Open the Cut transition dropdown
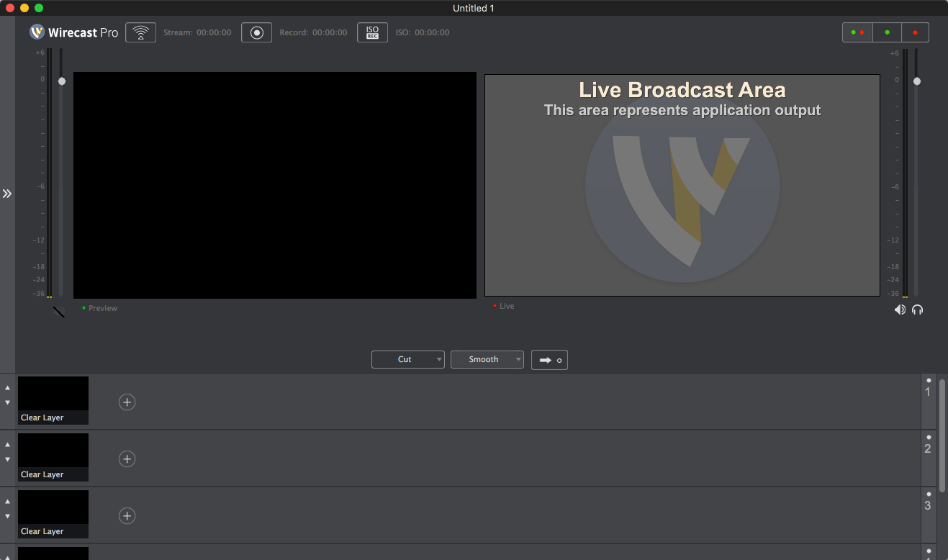This screenshot has width=948, height=560. [408, 359]
